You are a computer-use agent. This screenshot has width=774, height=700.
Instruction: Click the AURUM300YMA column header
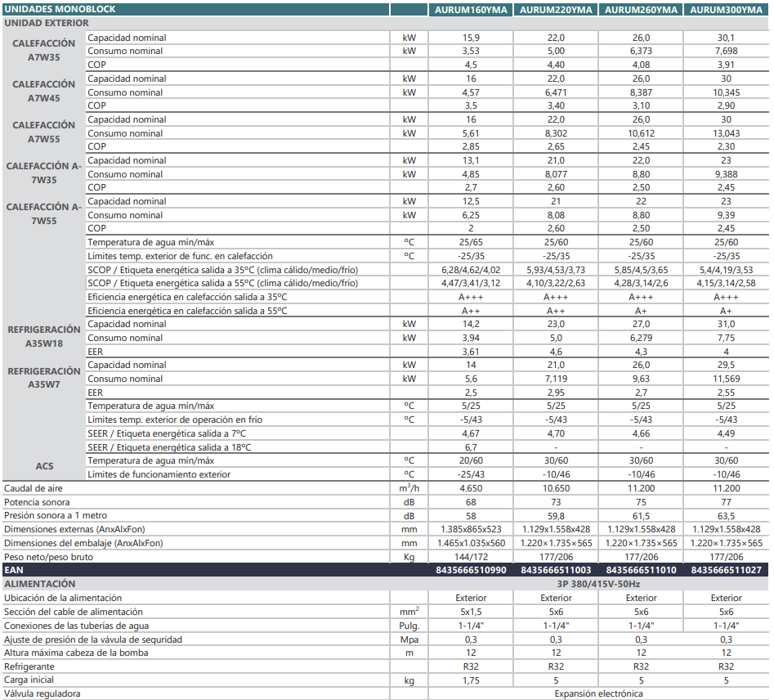(x=726, y=9)
